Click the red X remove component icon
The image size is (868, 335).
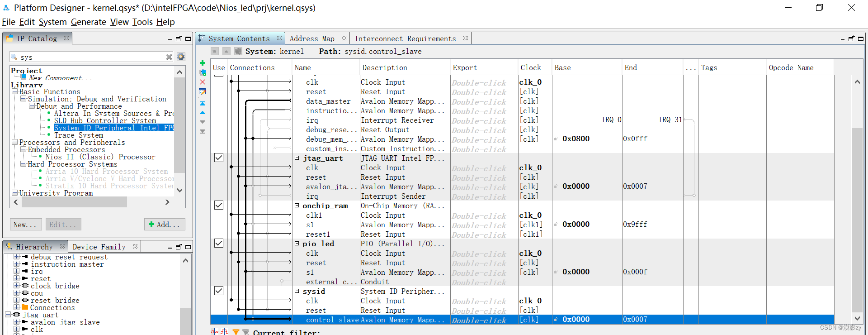(203, 82)
